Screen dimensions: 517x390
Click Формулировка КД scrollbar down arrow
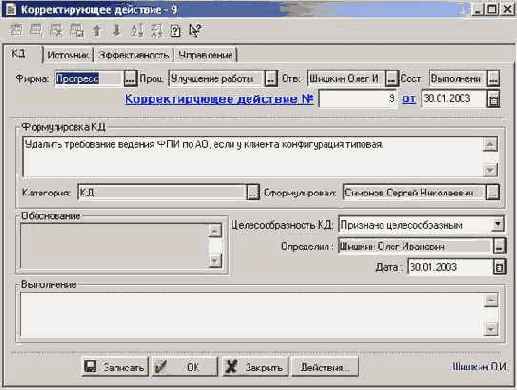[x=490, y=170]
